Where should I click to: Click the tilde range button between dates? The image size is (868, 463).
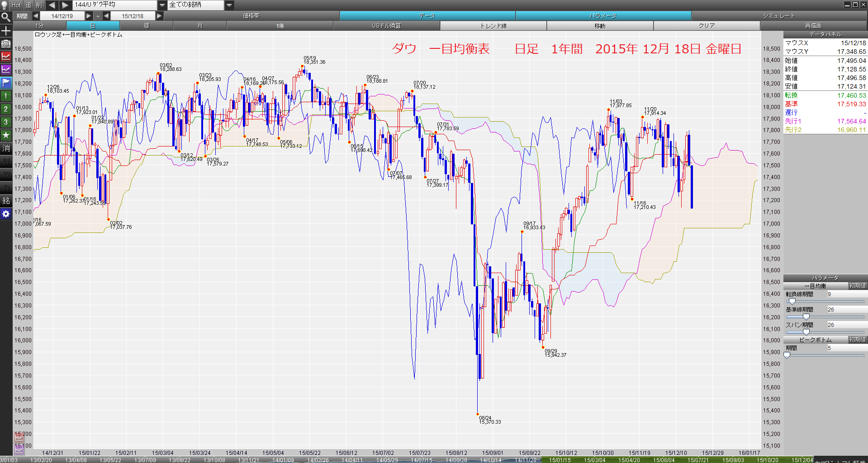coord(98,16)
